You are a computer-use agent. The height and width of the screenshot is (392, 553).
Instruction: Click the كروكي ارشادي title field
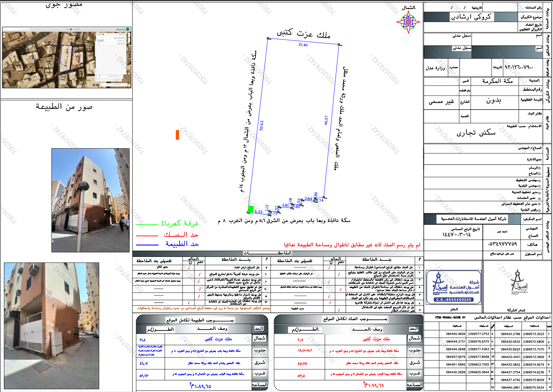472,17
